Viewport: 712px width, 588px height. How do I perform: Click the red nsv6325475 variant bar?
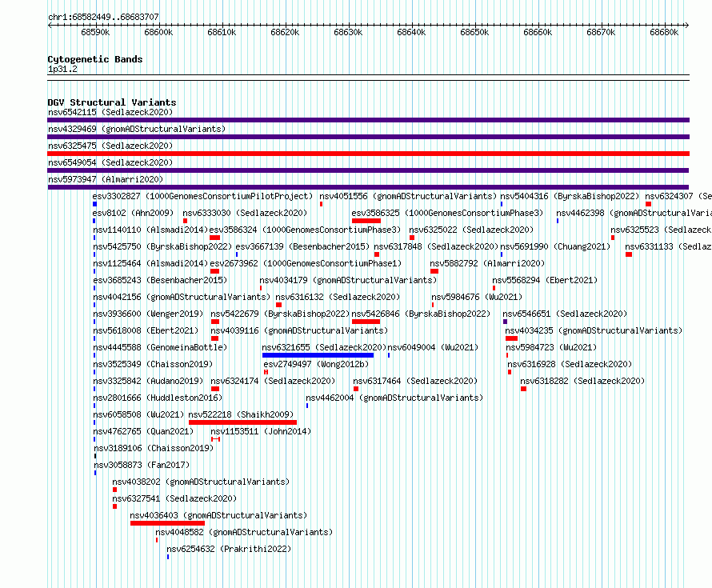[368, 154]
